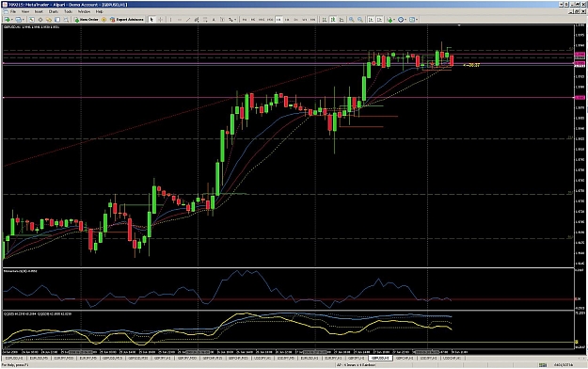Open the New Chart toolbar icon
This screenshot has height=369, width=588.
click(7, 20)
